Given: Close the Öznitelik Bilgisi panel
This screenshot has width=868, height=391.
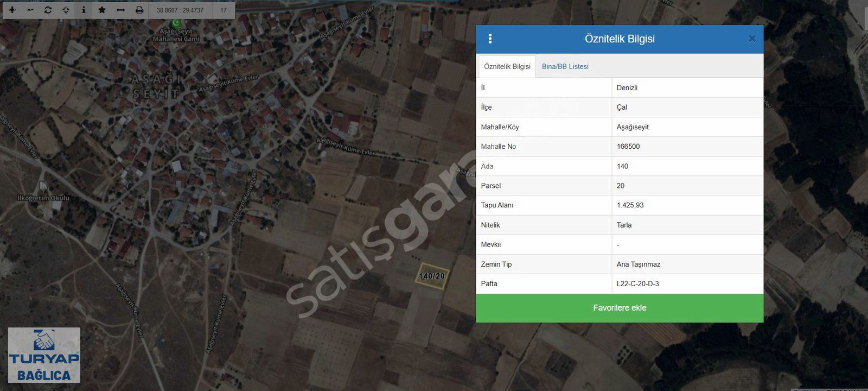Looking at the screenshot, I should [x=752, y=39].
